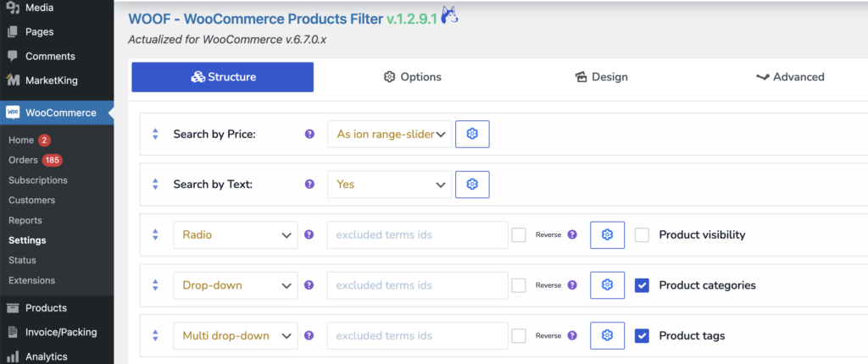Switch to the Design tab
Viewport: 868px width, 364px height.
601,77
